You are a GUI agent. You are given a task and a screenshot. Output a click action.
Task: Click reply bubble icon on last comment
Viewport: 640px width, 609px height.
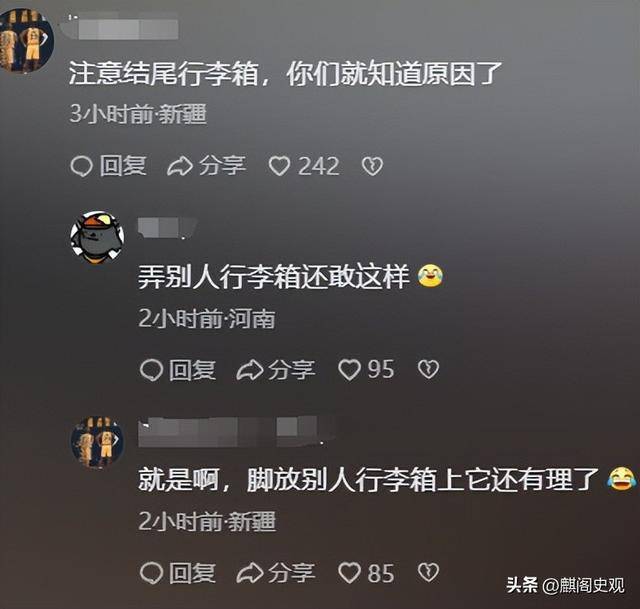[x=151, y=573]
